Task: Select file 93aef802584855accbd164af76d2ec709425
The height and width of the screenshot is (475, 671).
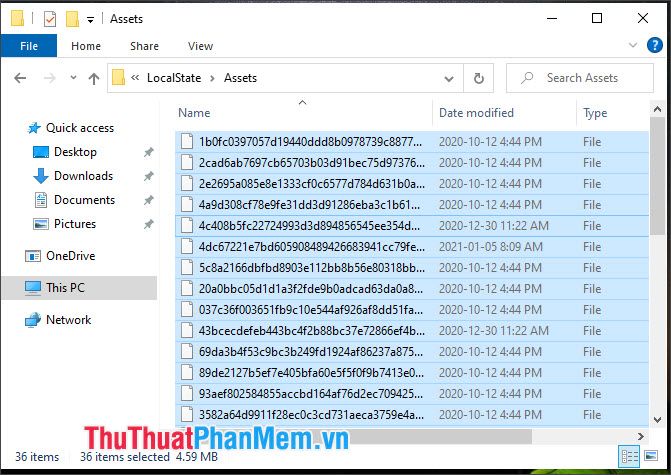Action: click(x=412, y=393)
